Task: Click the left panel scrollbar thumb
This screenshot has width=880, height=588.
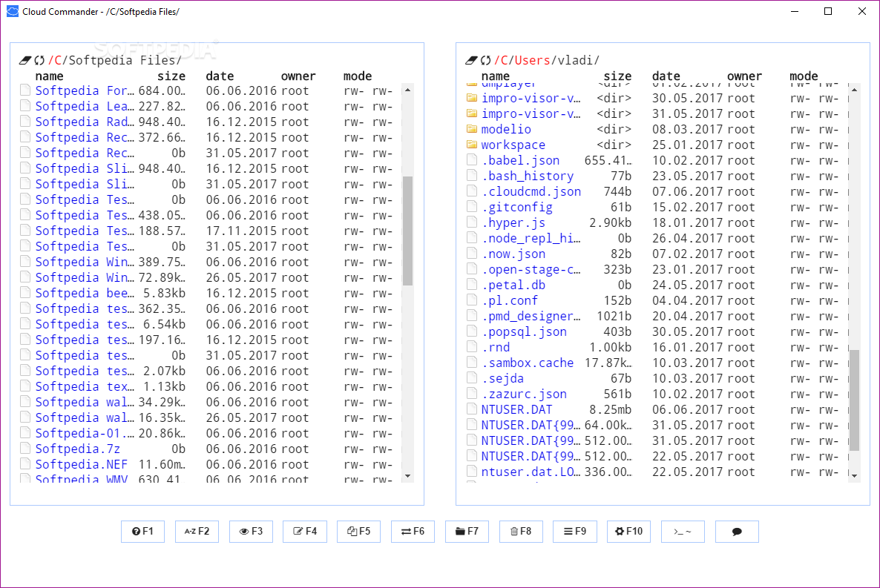Action: [x=408, y=231]
